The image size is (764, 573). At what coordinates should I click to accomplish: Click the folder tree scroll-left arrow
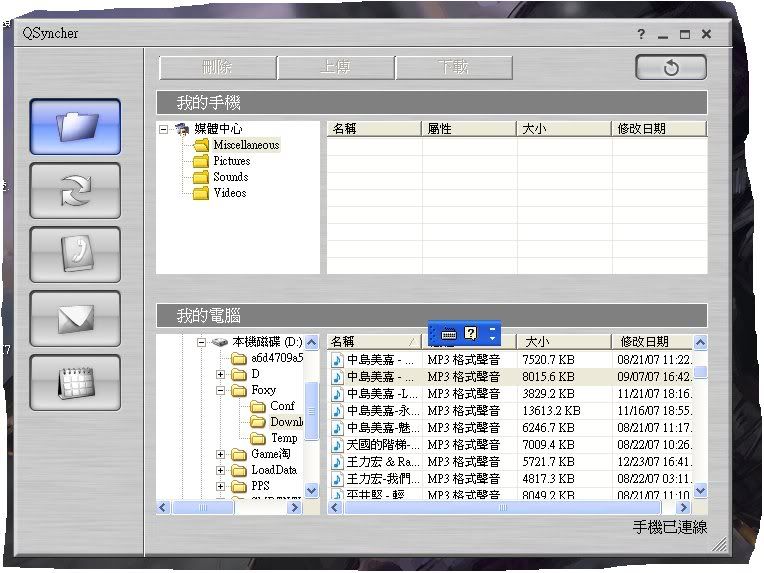click(x=163, y=508)
